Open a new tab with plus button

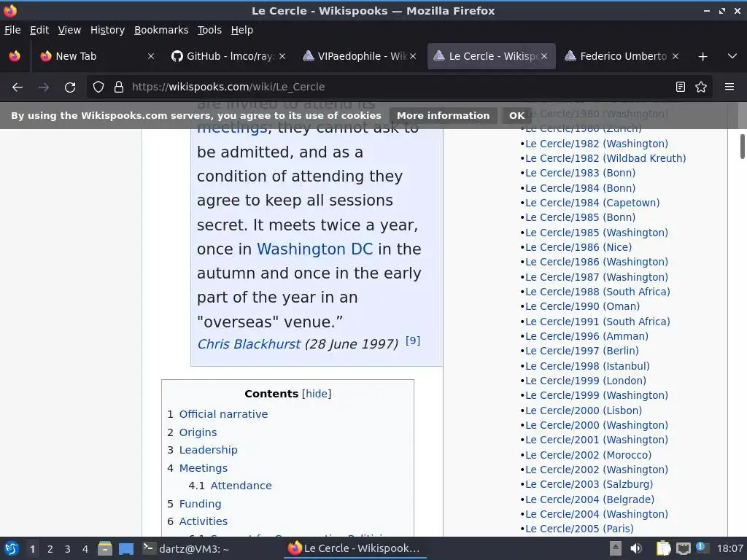[x=703, y=57]
